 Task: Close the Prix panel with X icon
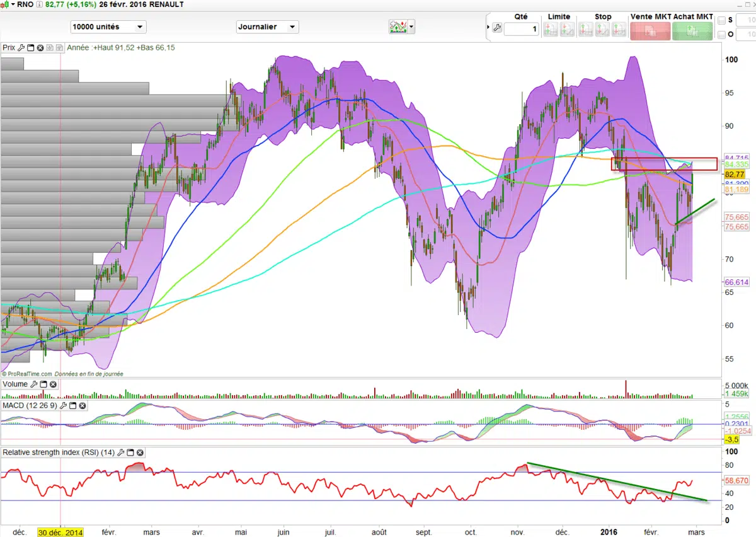tap(40, 48)
